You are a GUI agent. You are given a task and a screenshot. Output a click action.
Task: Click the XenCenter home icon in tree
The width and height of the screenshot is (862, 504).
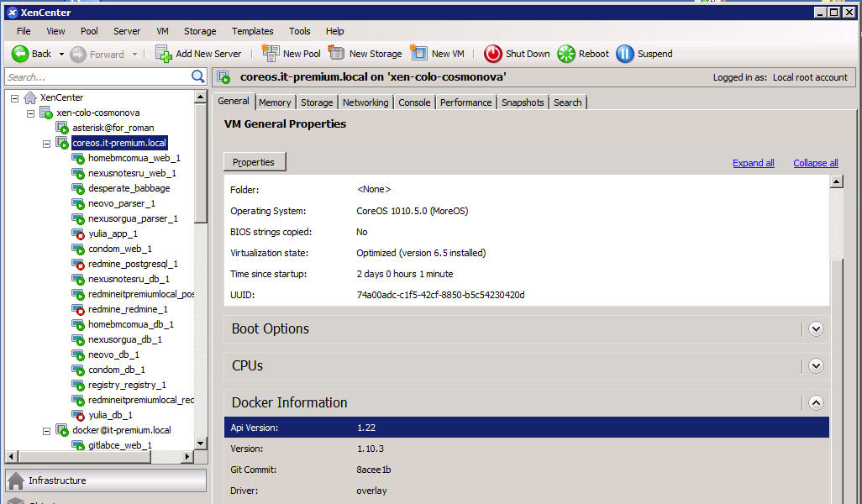[30, 97]
